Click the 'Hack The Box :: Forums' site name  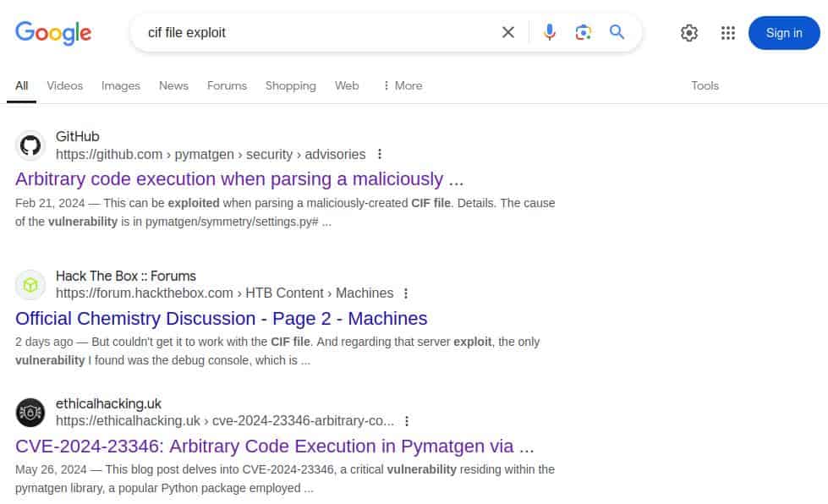point(126,276)
